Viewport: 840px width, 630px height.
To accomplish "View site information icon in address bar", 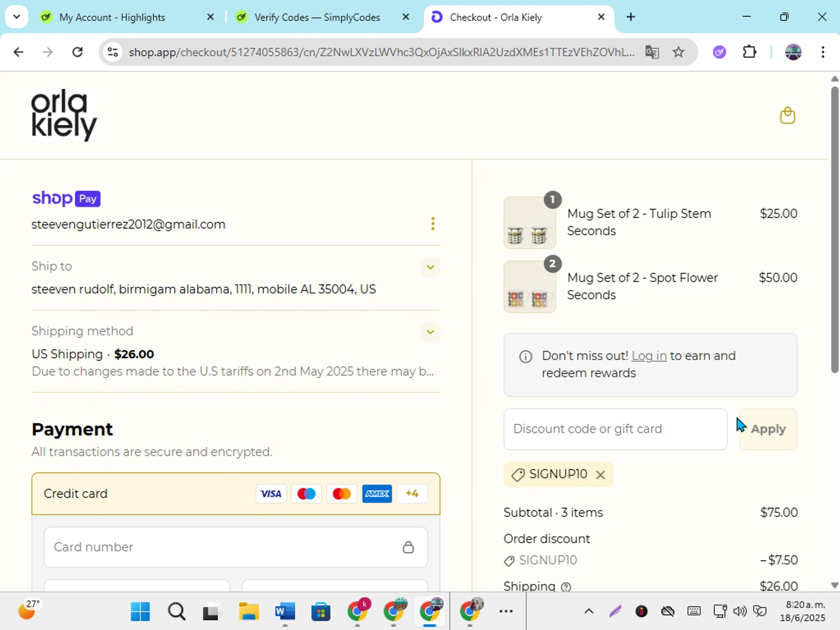I will pos(113,52).
